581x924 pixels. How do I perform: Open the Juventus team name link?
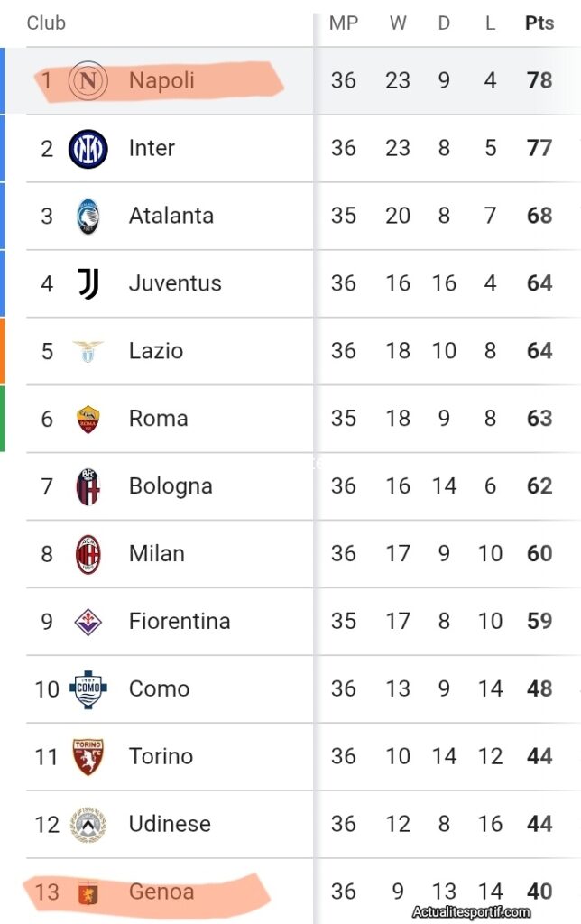pos(175,283)
